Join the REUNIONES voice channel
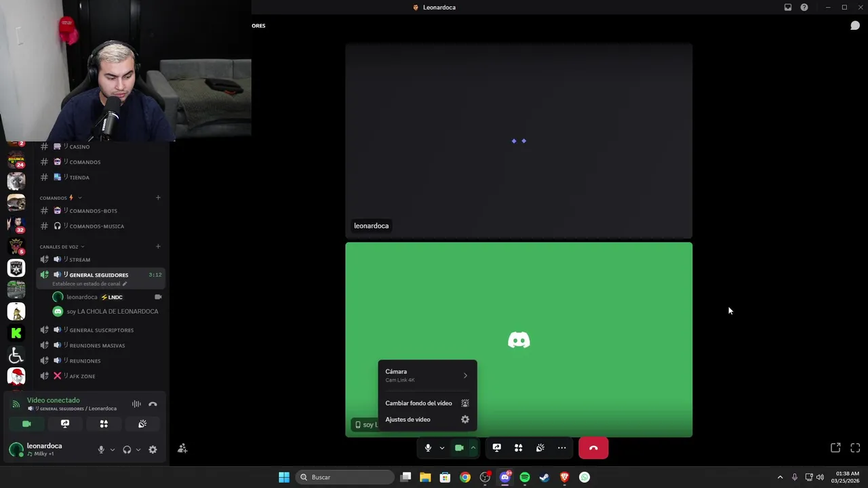The height and width of the screenshot is (488, 868). pos(100,361)
